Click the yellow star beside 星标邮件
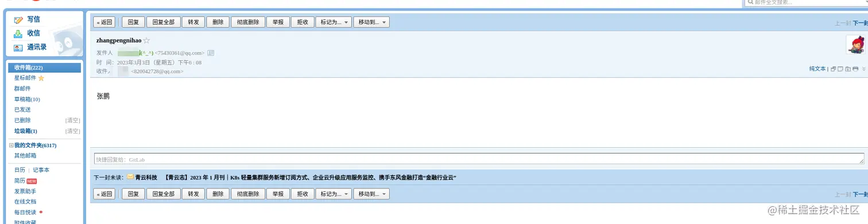Image resolution: width=868 pixels, height=224 pixels. point(41,78)
